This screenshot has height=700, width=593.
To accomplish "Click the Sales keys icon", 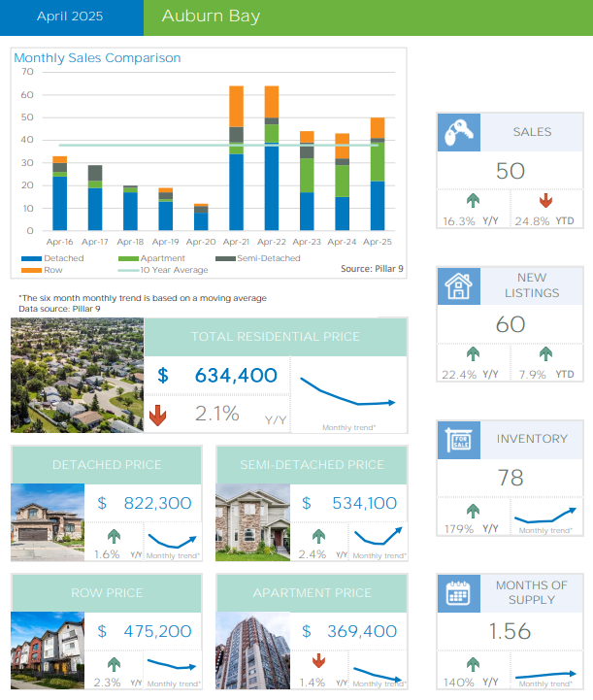I will tap(457, 132).
